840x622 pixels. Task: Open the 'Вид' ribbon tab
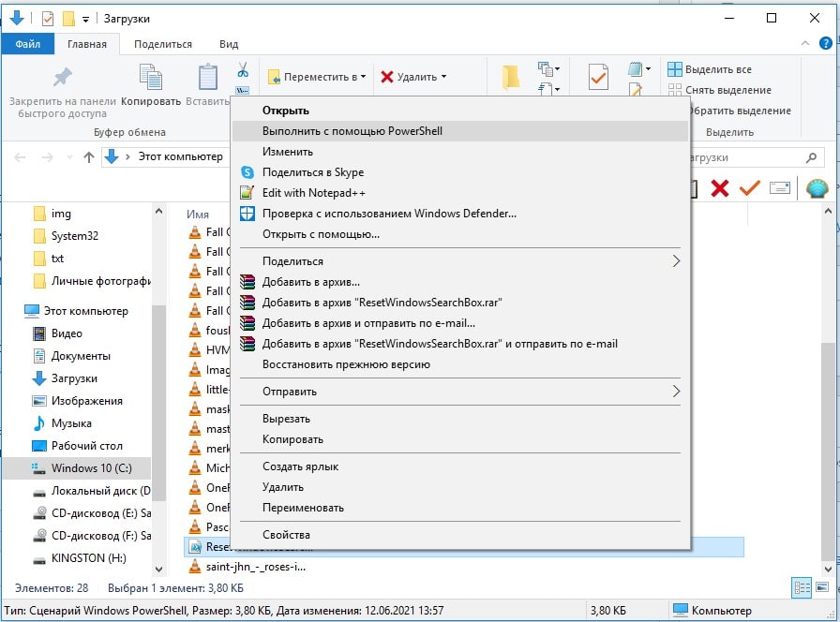229,44
